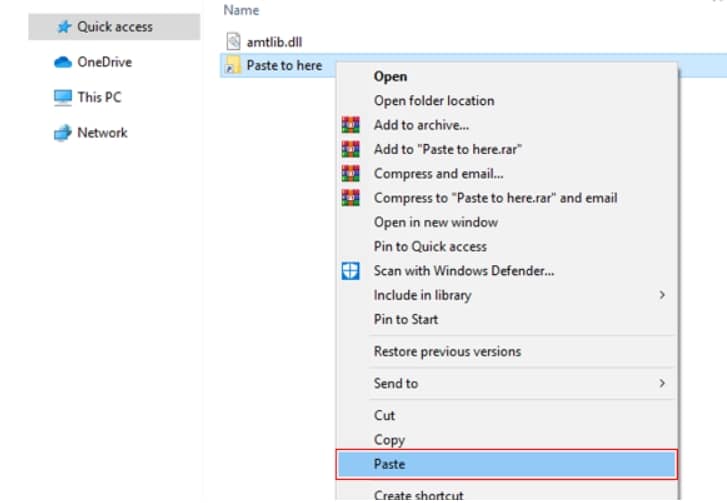Select Open in the context menu
Screen dimensions: 727x503
tap(390, 76)
